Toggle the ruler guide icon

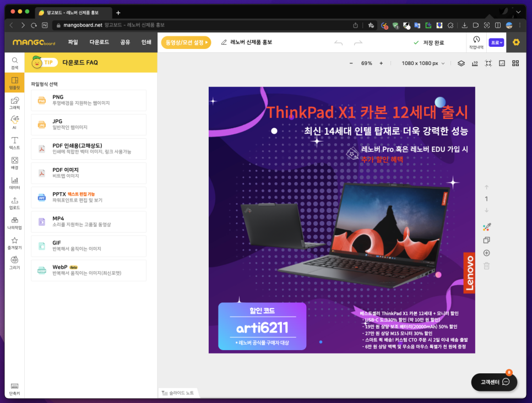(x=475, y=63)
